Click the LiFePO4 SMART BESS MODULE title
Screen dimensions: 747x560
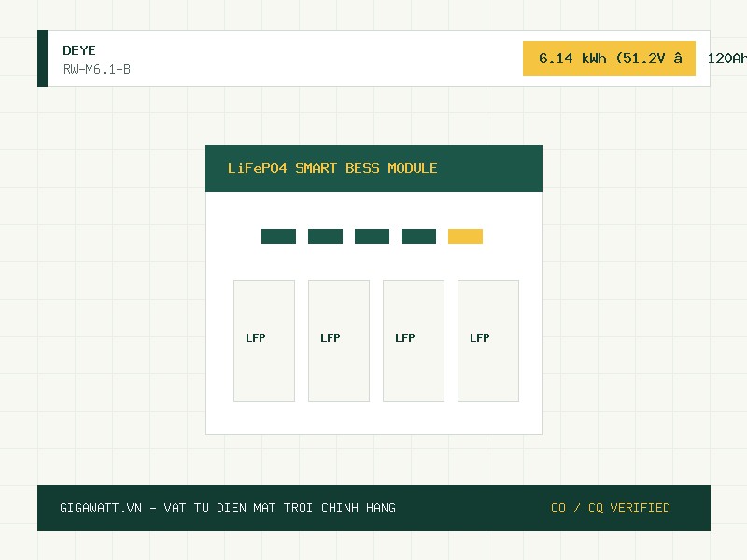tap(332, 168)
